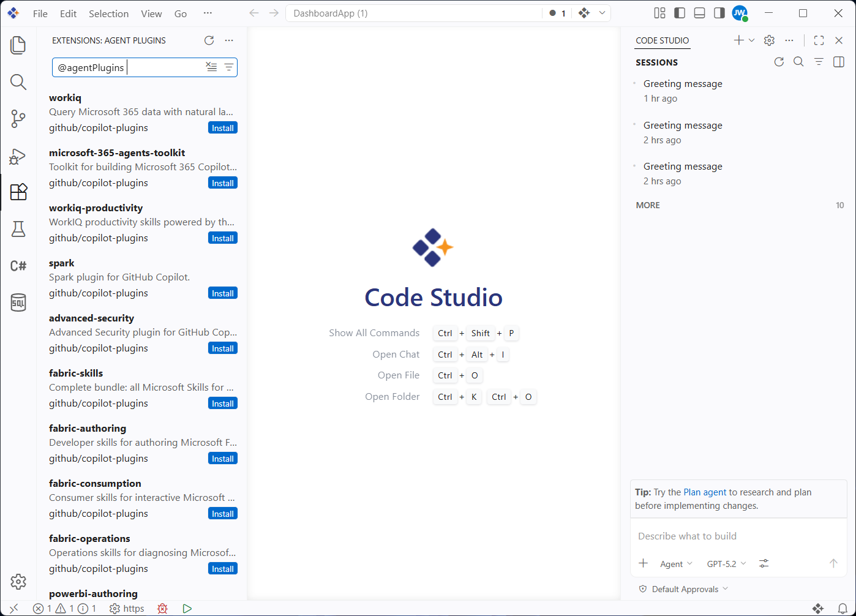Screen dimensions: 856x616
Task: Open the View menu
Action: (151, 13)
